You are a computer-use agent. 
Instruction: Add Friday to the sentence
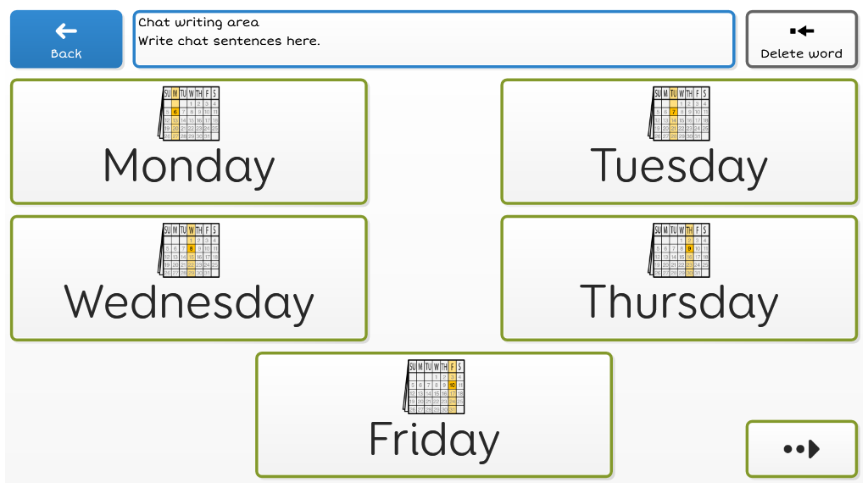point(434,439)
